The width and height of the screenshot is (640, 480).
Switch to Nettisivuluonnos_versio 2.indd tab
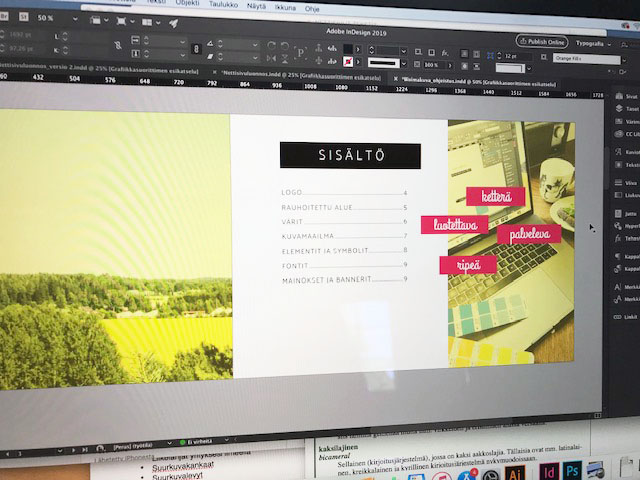tap(99, 69)
